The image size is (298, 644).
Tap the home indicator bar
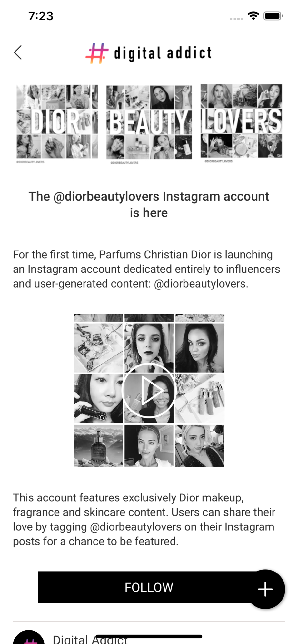(x=149, y=636)
